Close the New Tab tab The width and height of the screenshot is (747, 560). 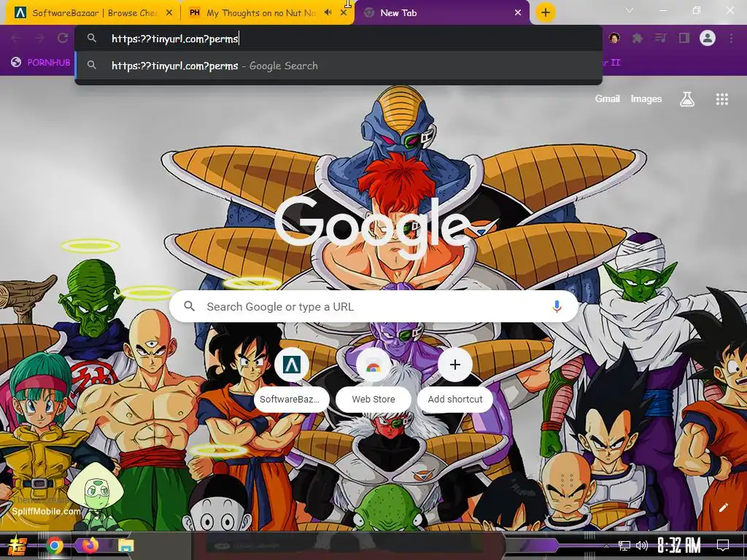518,13
